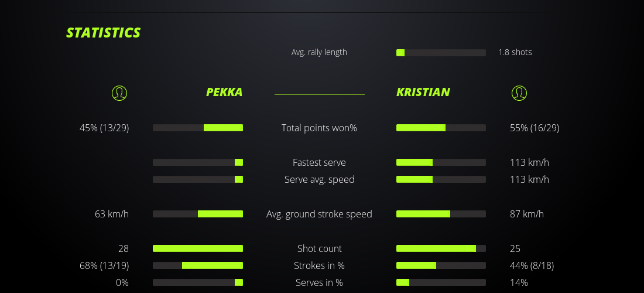Click Kristian's 55% (16/29) points value
This screenshot has width=644, height=293.
pyautogui.click(x=535, y=128)
